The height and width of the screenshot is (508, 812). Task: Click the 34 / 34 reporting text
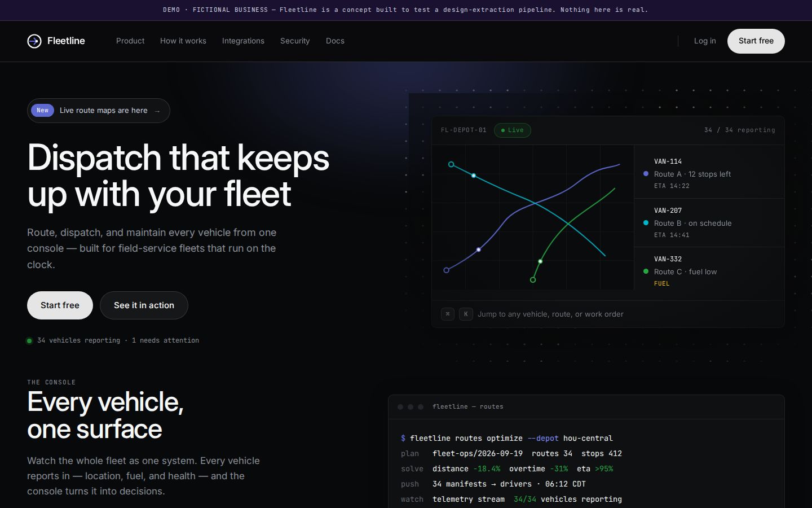point(740,130)
